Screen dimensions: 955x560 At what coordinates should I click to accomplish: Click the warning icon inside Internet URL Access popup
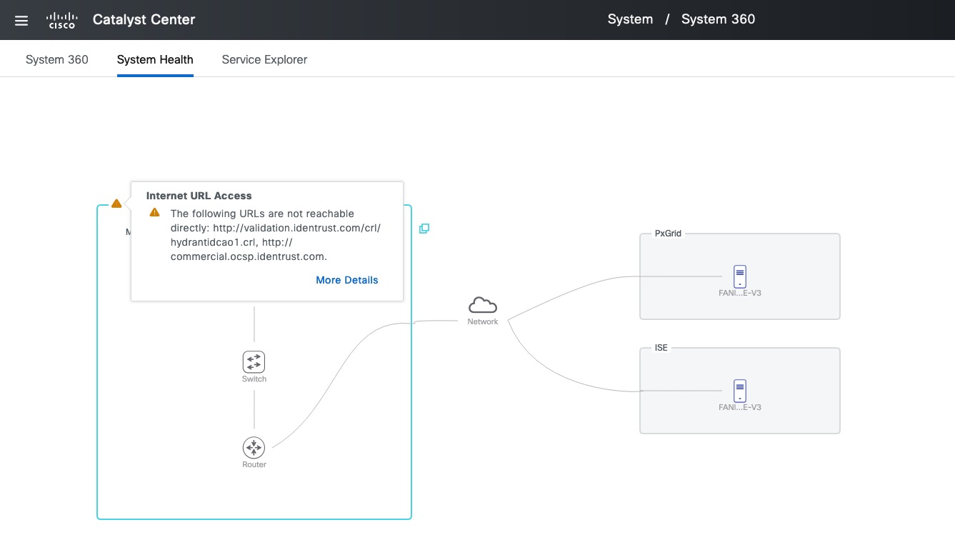click(x=153, y=212)
